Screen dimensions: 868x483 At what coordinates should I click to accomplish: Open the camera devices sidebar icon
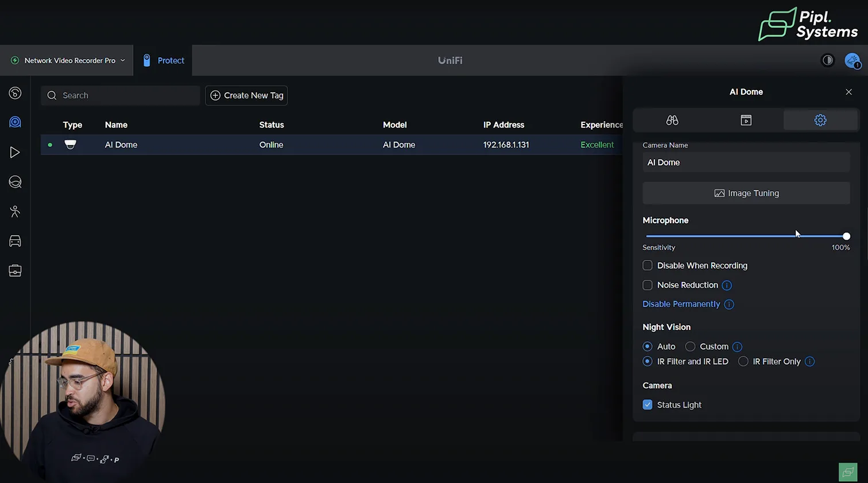coord(15,122)
